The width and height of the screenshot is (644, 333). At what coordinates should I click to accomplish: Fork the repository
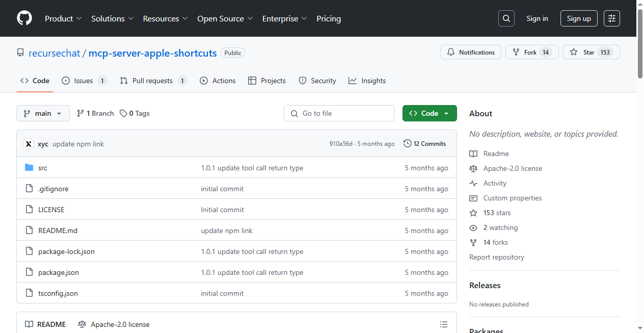tap(532, 52)
